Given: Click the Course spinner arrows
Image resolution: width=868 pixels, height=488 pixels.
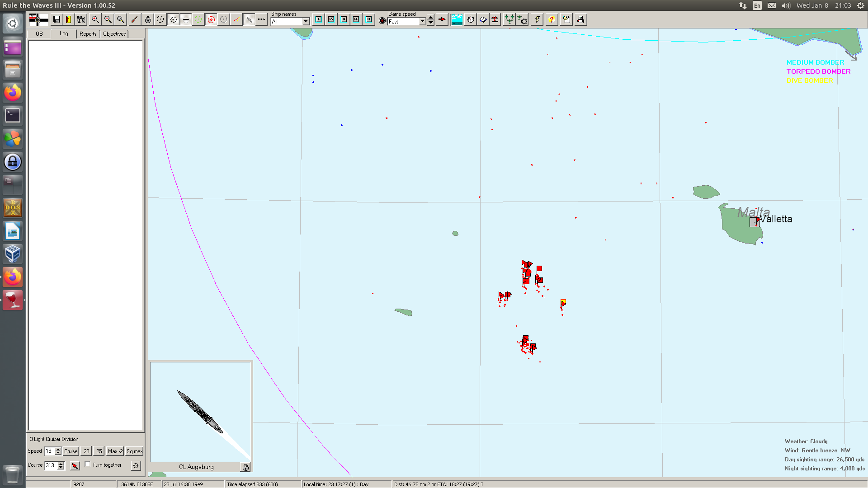Looking at the screenshot, I should 61,465.
